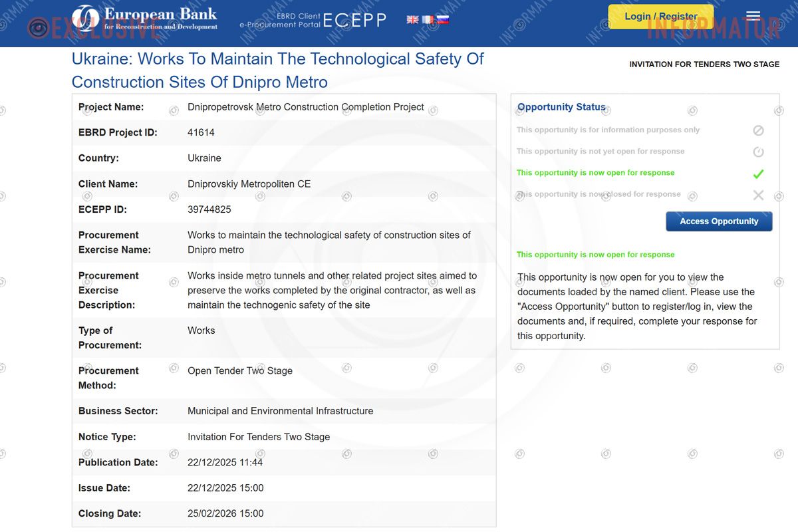
Task: Click the Invitation For Tenders Two Stage label
Action: [704, 65]
